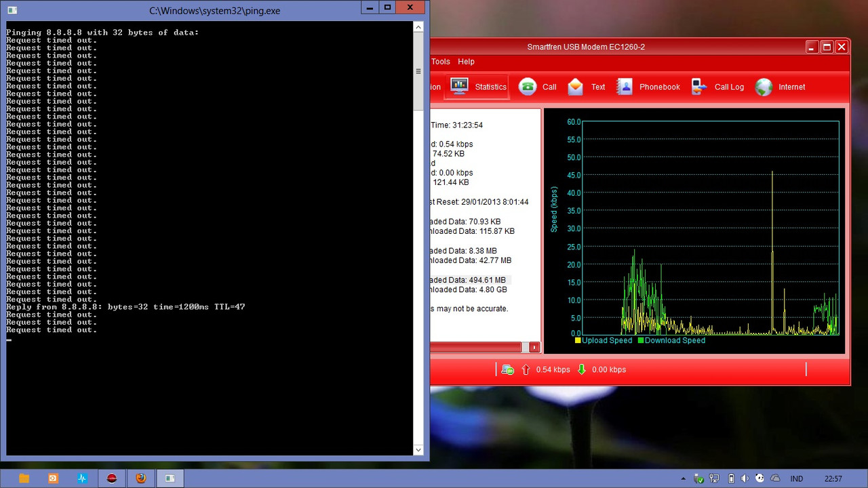Select the 'Data: 8.38 MB' statistics line
The width and height of the screenshot is (868, 488).
coord(464,251)
